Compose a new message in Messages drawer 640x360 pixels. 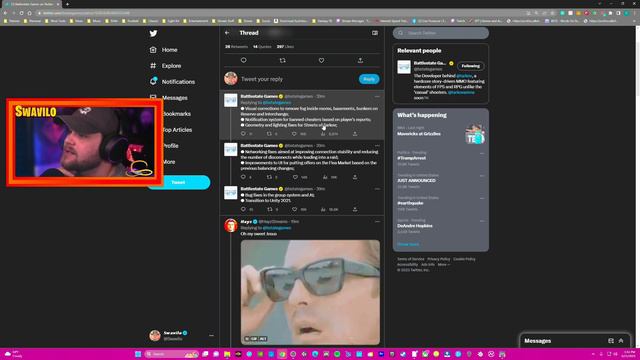(x=611, y=341)
